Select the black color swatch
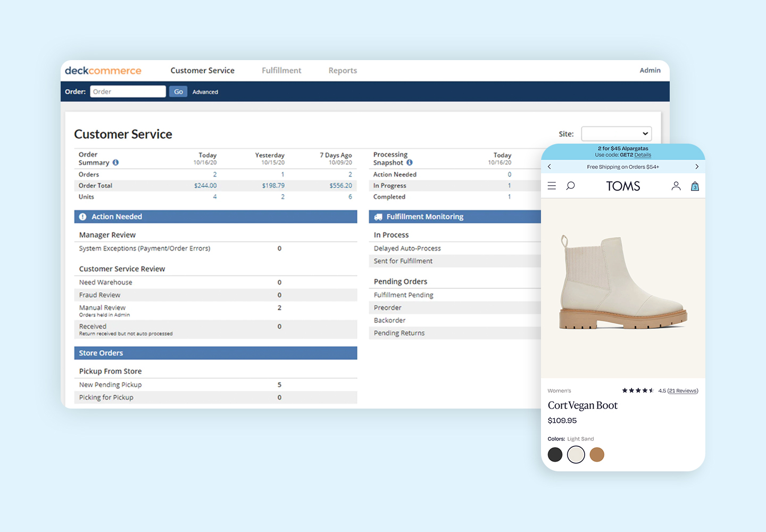The width and height of the screenshot is (766, 532). [555, 455]
